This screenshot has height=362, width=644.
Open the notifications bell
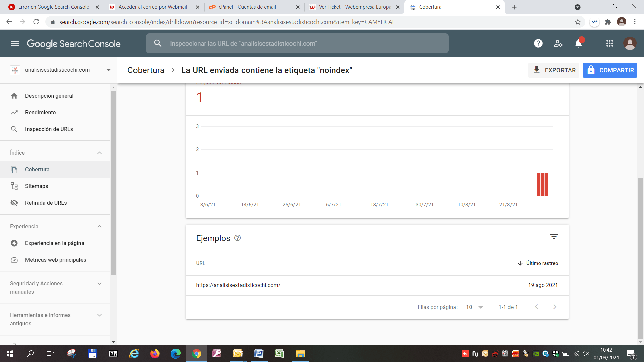pos(579,43)
